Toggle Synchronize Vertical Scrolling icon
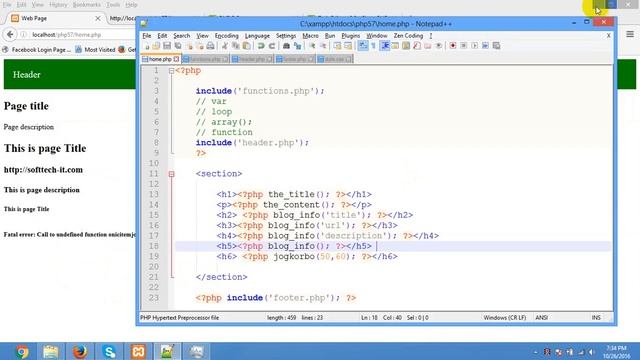This screenshot has height=360, width=640. (337, 46)
